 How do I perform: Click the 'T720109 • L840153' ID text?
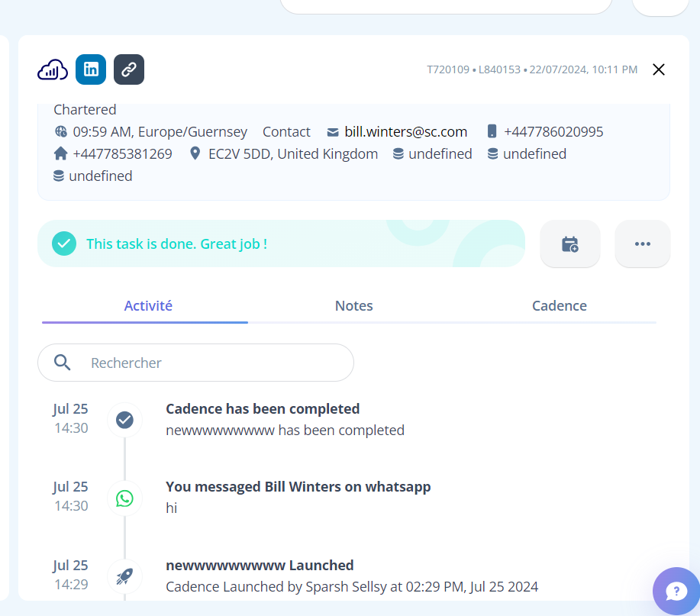[473, 69]
